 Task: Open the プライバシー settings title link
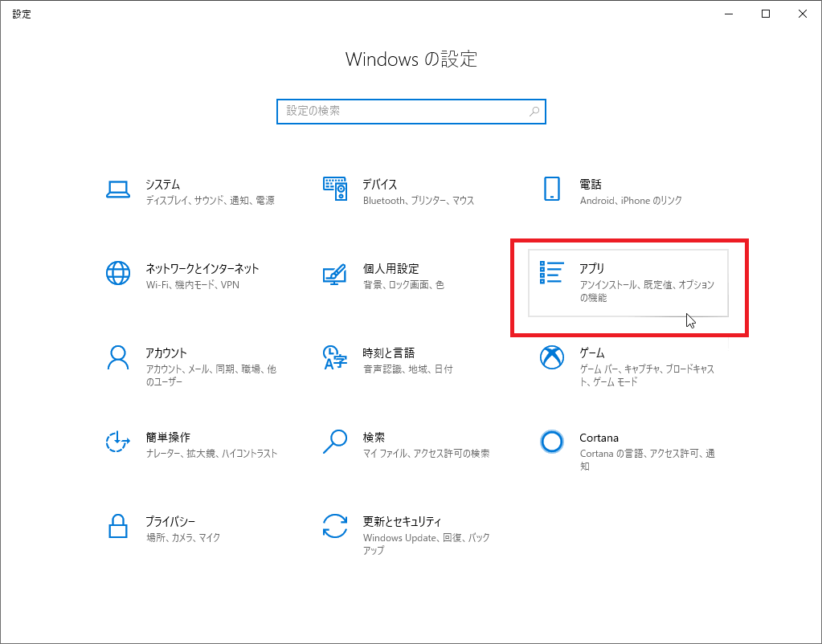170,522
